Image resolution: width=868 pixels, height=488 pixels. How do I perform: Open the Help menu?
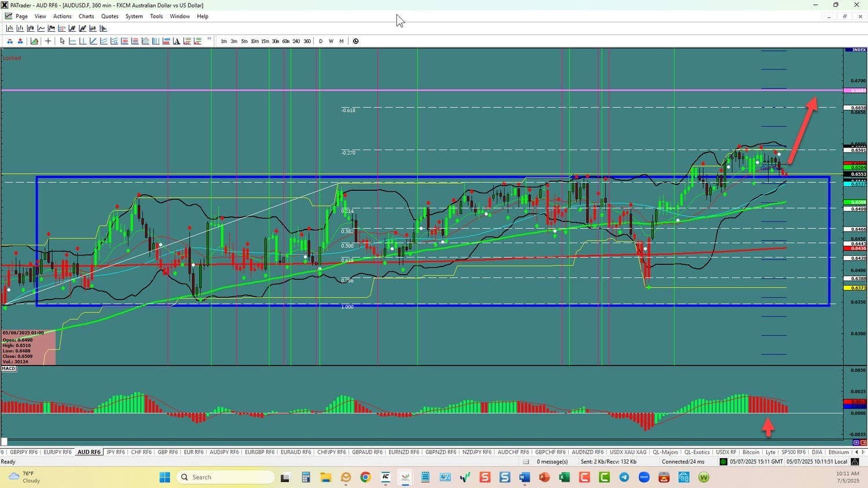point(203,16)
